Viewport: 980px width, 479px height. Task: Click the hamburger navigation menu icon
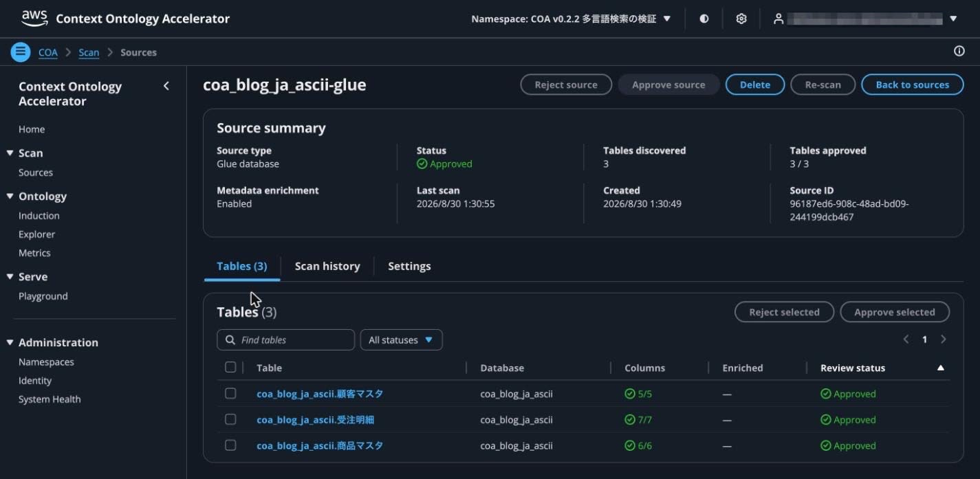[x=21, y=52]
